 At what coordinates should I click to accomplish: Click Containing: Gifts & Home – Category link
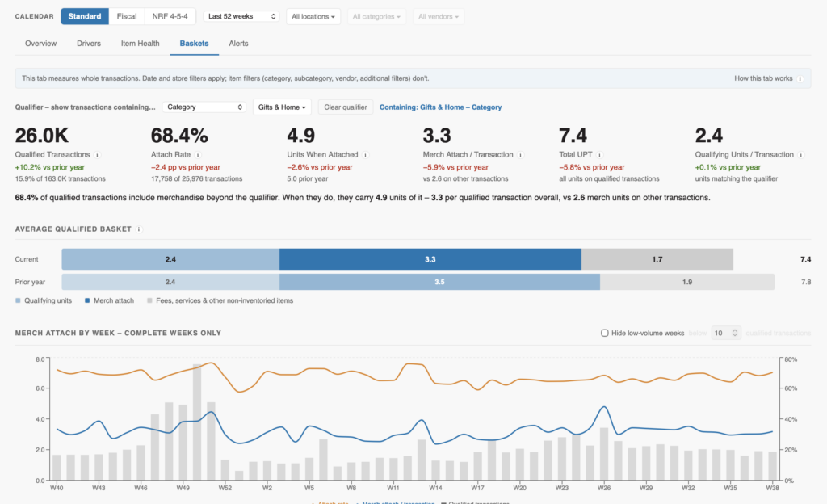coord(440,107)
